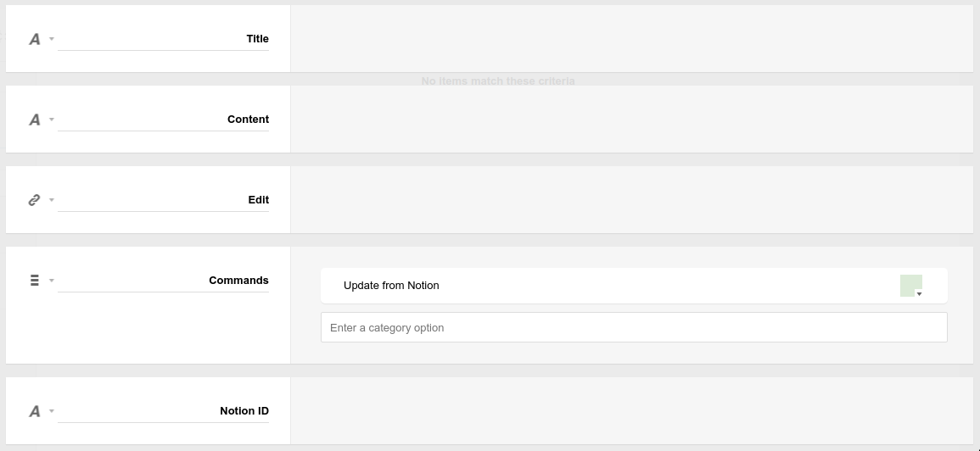This screenshot has width=980, height=451.
Task: Edit the Edit field name label
Action: (163, 200)
